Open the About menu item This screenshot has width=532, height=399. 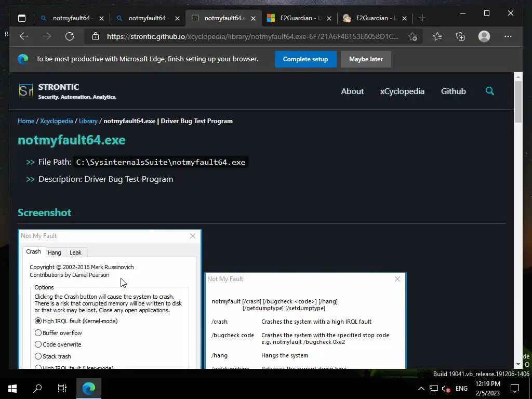click(x=352, y=91)
